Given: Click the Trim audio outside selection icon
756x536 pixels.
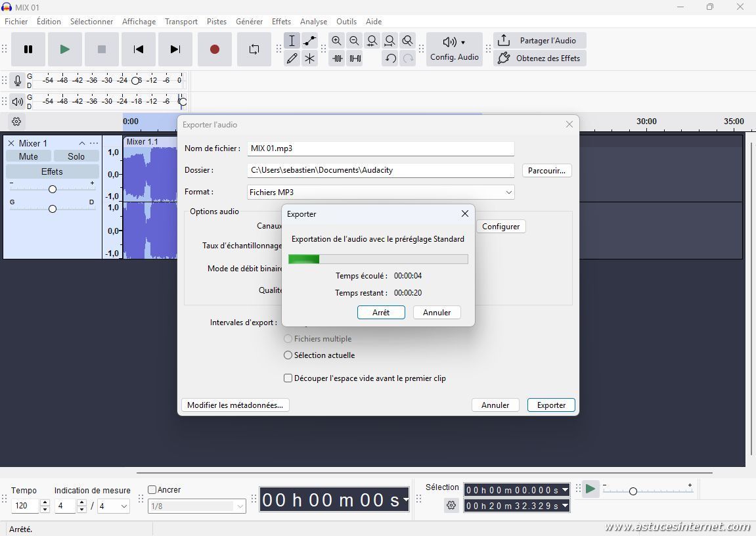Looking at the screenshot, I should [337, 58].
